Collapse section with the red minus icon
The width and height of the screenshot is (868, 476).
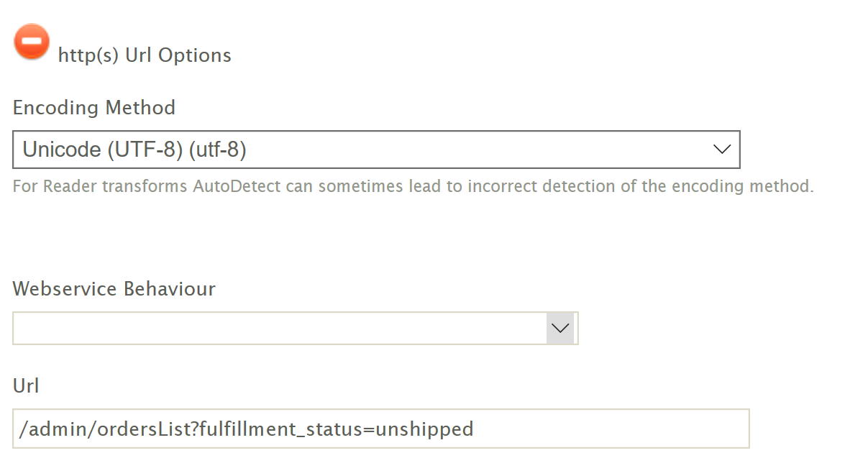(x=32, y=42)
